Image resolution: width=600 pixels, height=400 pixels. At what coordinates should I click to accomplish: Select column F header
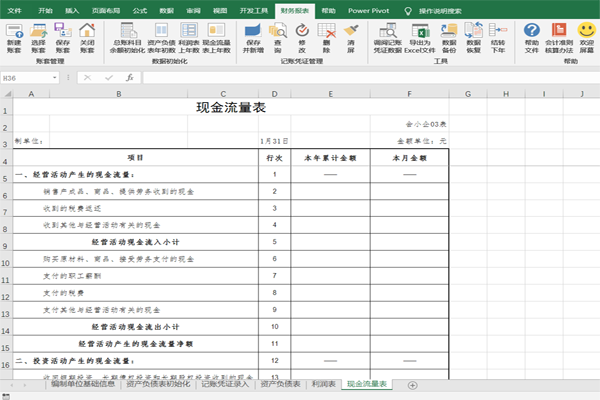409,94
